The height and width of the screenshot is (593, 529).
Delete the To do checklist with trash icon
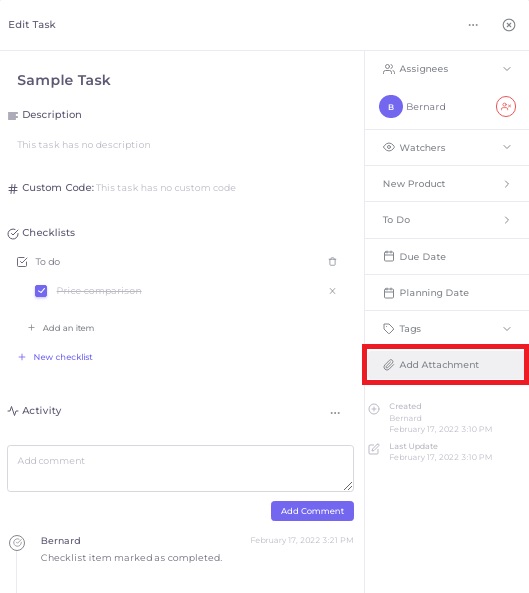(x=332, y=262)
